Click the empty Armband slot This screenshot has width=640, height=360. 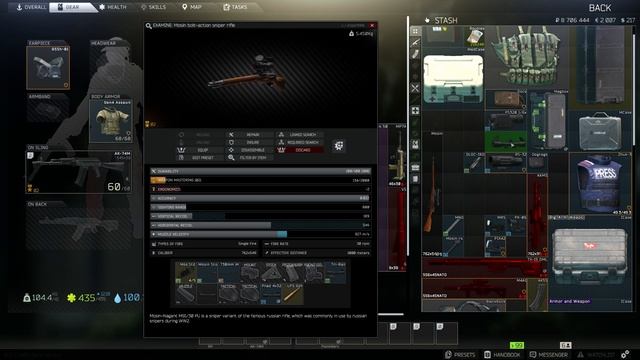coord(47,110)
